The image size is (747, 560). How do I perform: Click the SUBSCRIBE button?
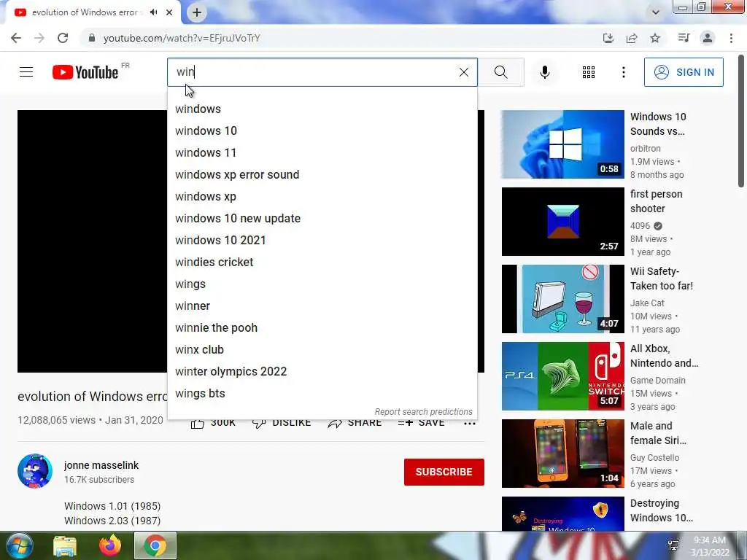coord(444,472)
